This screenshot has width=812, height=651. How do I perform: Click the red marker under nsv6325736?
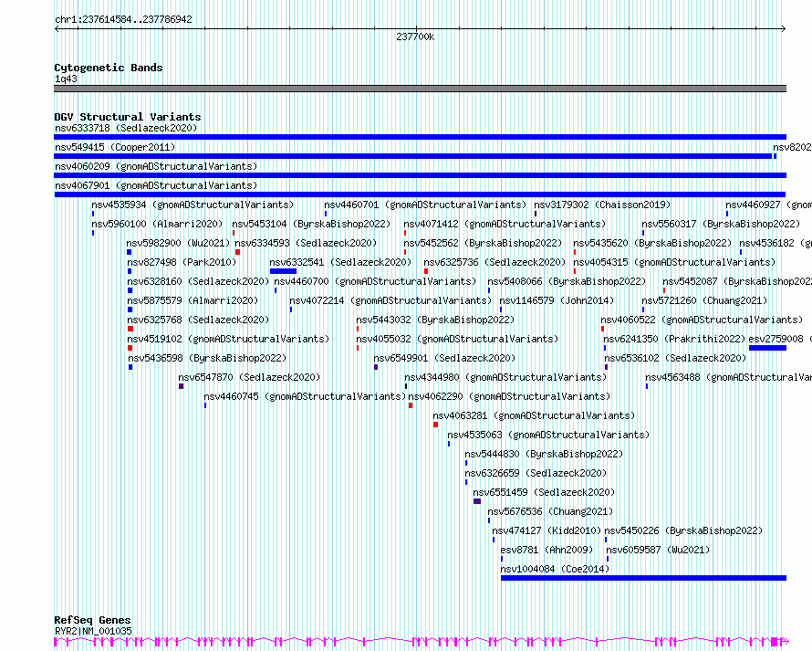pos(426,271)
